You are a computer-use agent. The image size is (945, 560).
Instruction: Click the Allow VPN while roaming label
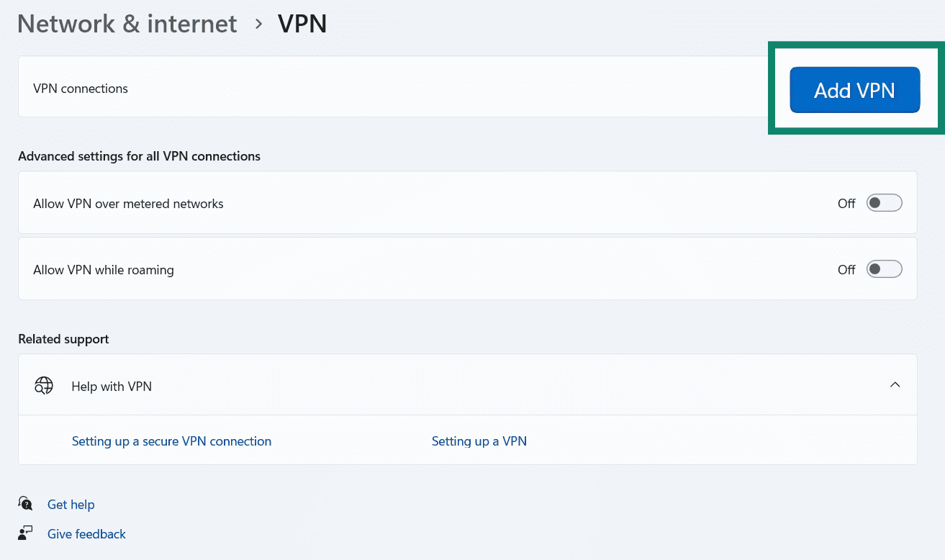tap(103, 269)
